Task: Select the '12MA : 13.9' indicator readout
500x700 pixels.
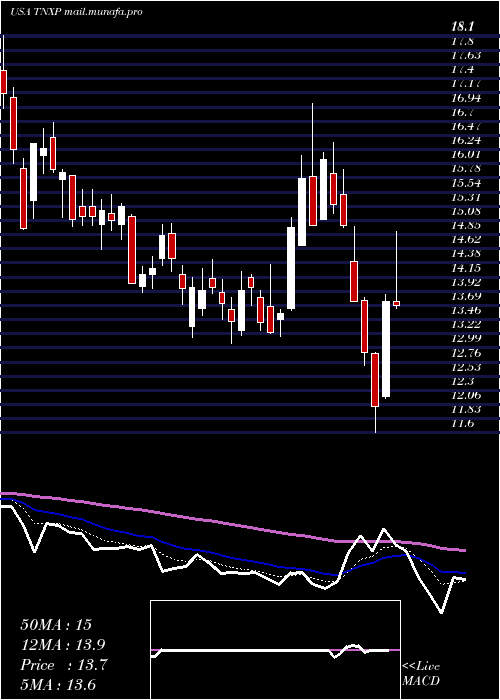Action: (x=64, y=645)
